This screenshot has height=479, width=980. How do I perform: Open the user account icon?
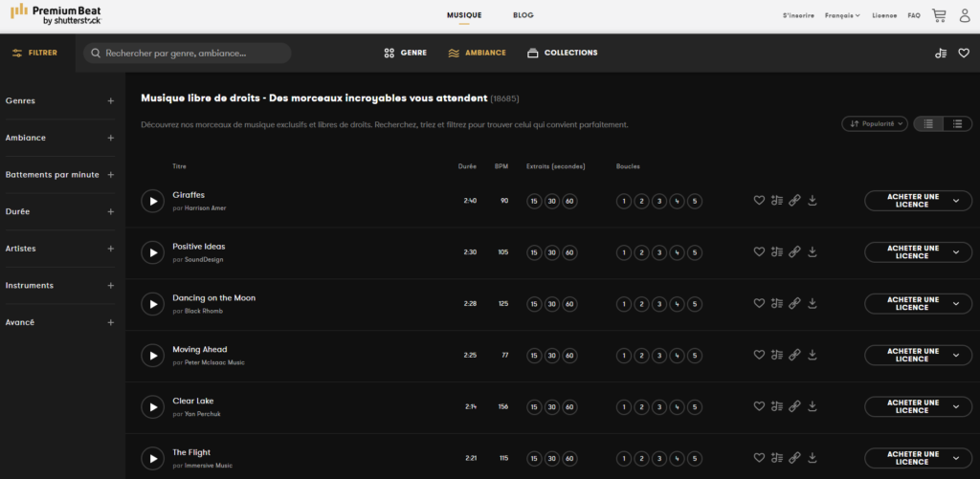tap(964, 15)
